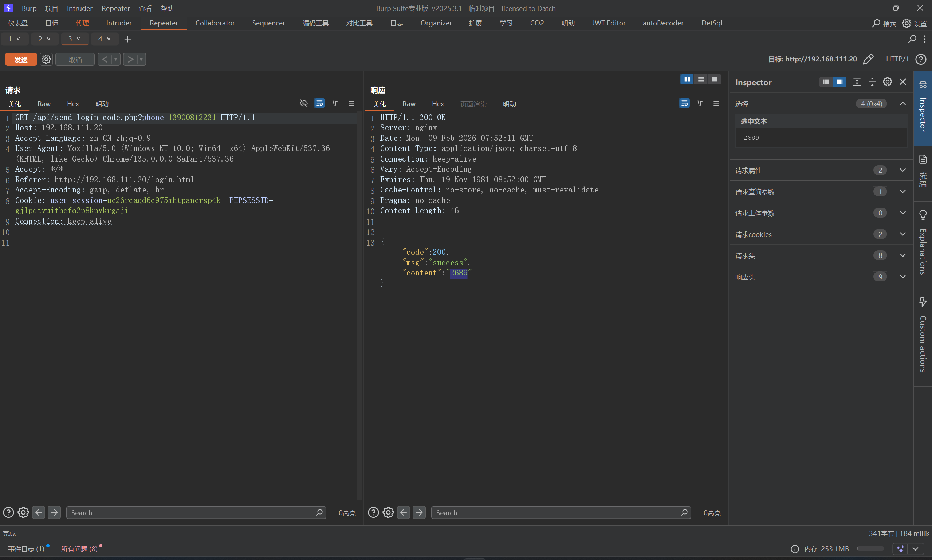Viewport: 932px width, 560px height.
Task: Open history back dropdown arrow
Action: [115, 59]
